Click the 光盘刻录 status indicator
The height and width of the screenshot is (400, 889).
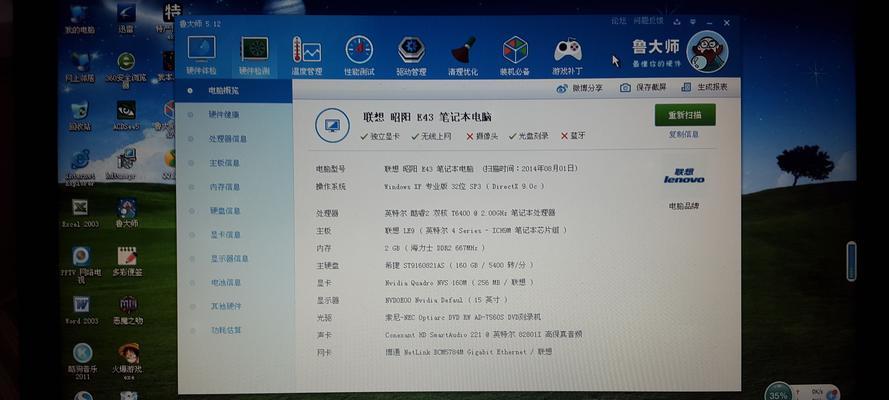tap(528, 136)
